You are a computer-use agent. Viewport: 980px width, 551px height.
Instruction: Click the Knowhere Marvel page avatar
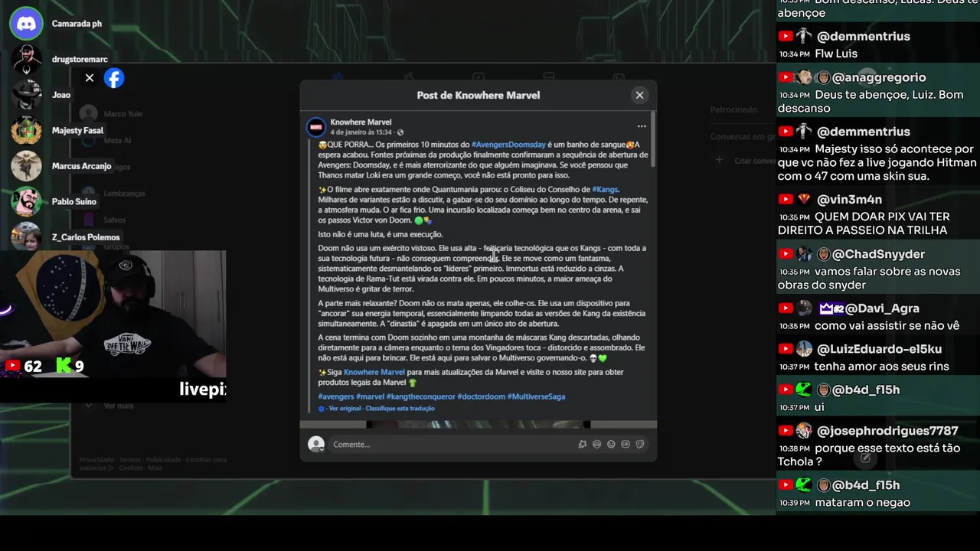[315, 127]
